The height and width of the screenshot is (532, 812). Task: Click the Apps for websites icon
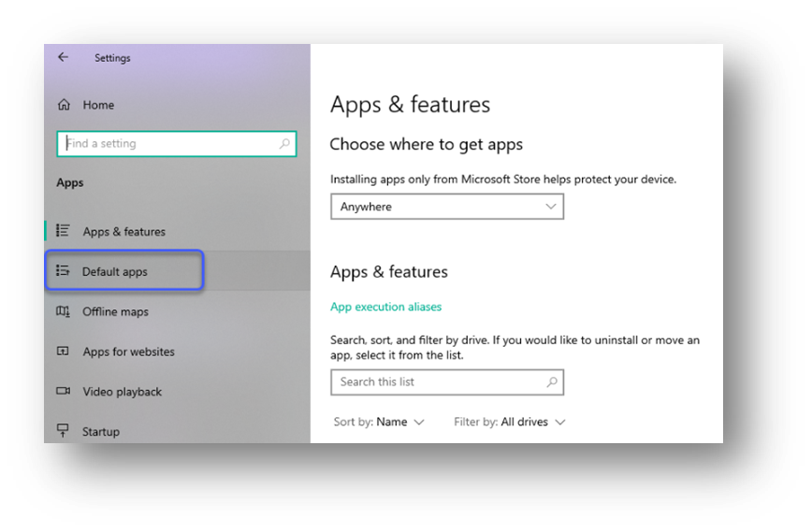coord(64,352)
